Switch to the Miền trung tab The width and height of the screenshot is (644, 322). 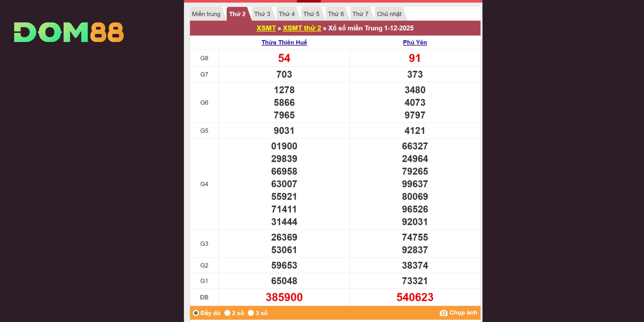coord(206,14)
